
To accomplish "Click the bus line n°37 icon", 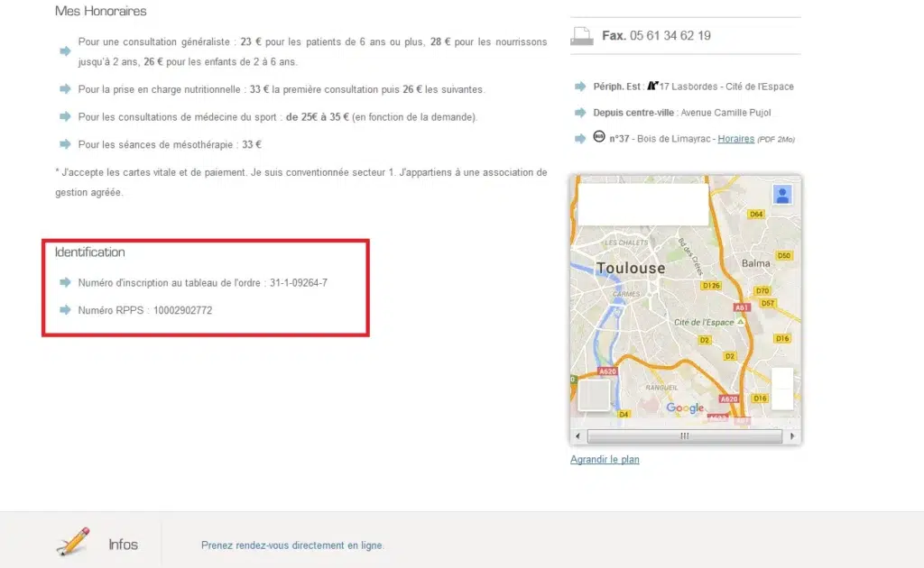I will (598, 138).
